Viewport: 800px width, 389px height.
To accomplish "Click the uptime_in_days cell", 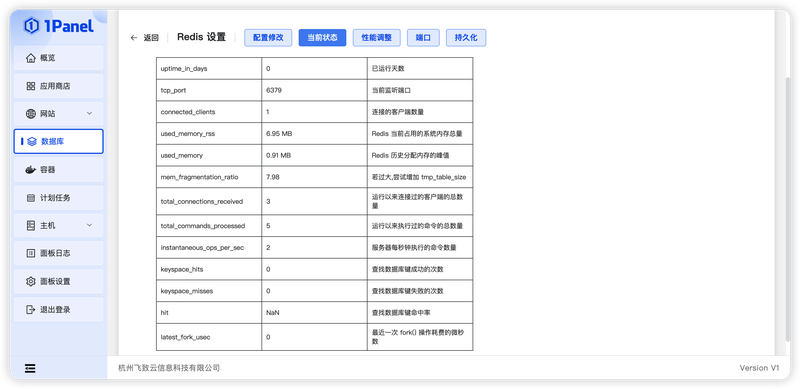I will click(209, 68).
